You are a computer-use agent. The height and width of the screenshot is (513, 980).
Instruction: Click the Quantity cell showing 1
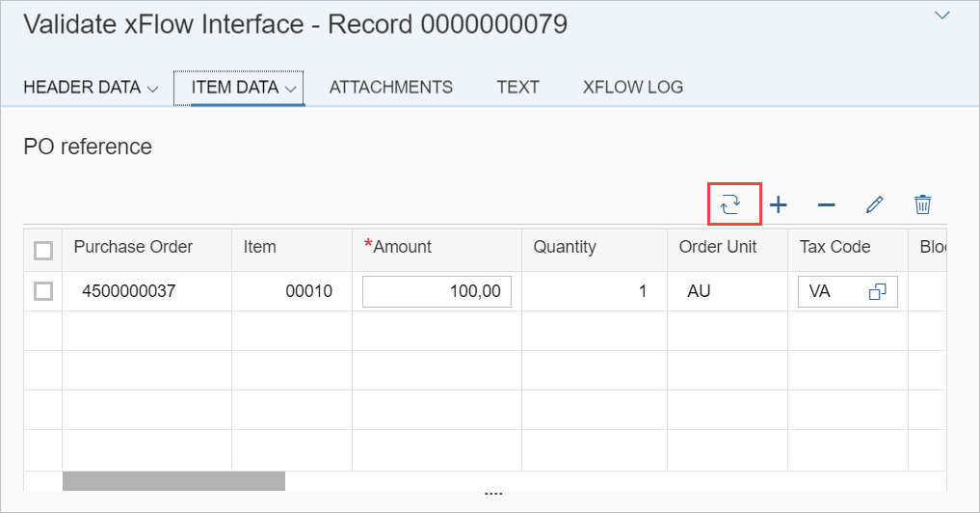tap(593, 291)
